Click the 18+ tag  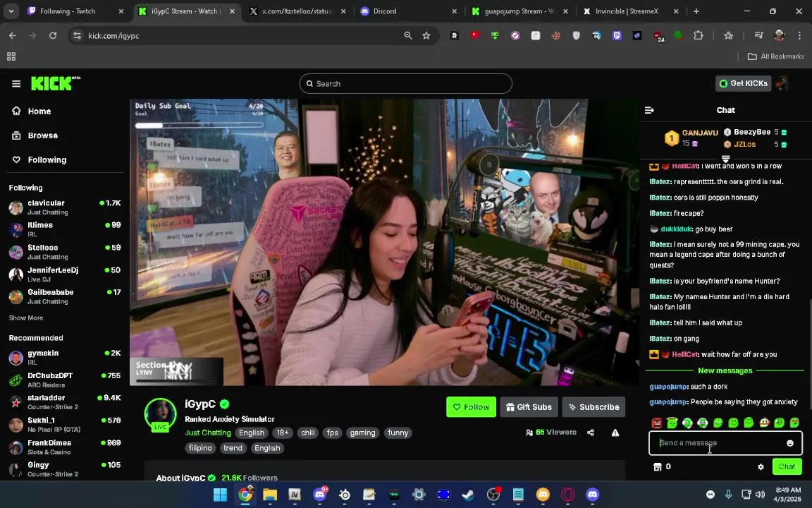282,433
